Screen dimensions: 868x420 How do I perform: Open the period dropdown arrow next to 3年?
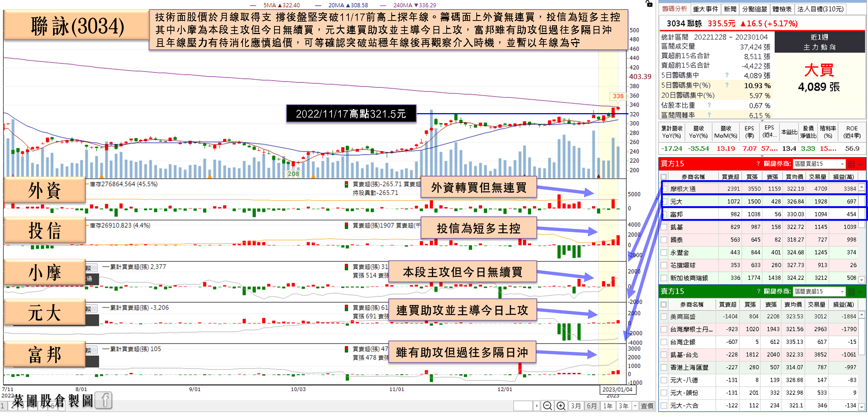click(x=635, y=406)
